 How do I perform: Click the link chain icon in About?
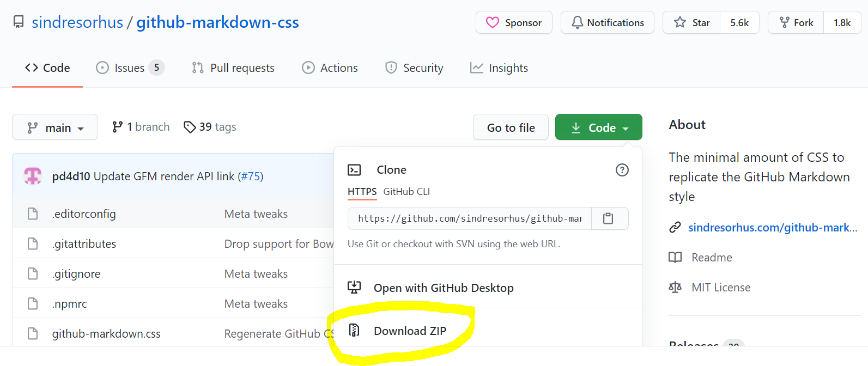[x=675, y=227]
